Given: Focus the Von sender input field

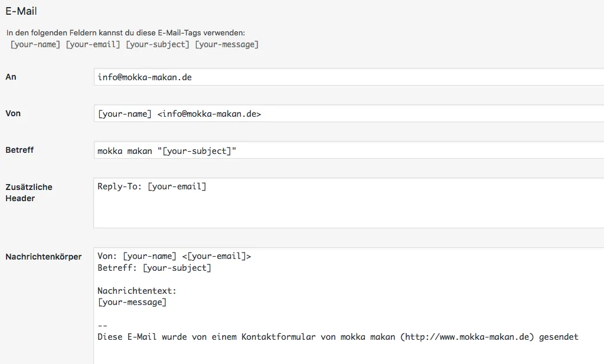Looking at the screenshot, I should [348, 113].
